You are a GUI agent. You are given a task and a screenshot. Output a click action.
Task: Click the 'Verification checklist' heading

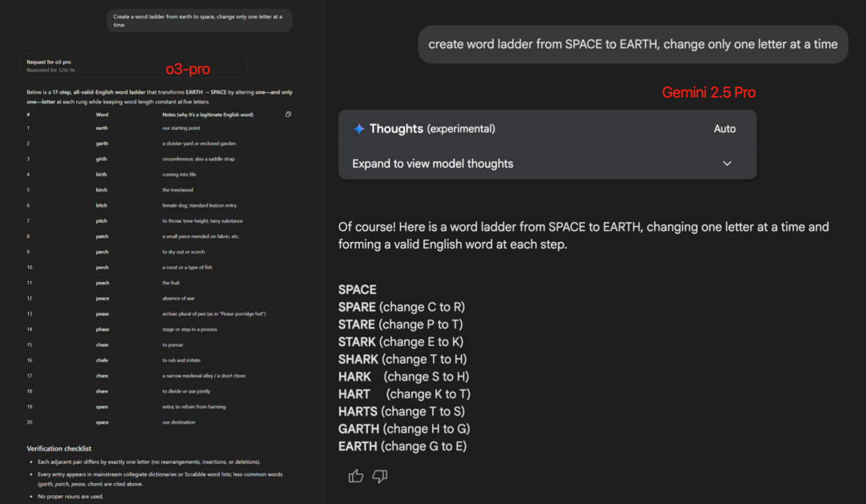point(59,448)
